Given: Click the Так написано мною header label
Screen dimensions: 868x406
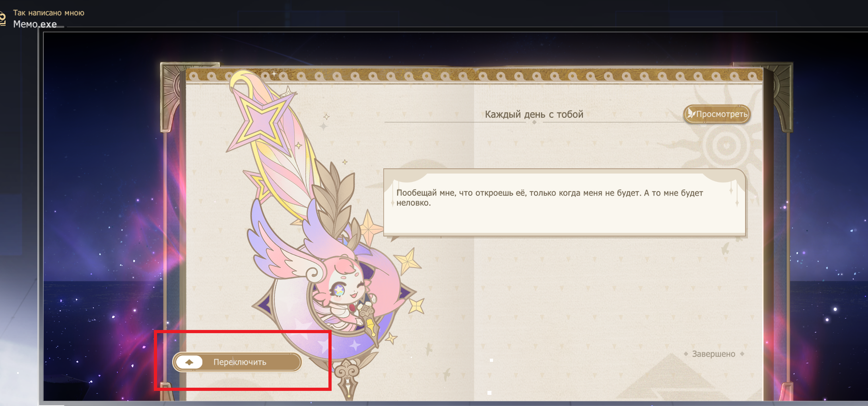Looking at the screenshot, I should (49, 13).
